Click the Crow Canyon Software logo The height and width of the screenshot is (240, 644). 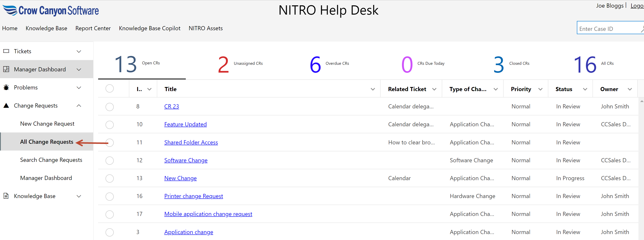point(51,10)
